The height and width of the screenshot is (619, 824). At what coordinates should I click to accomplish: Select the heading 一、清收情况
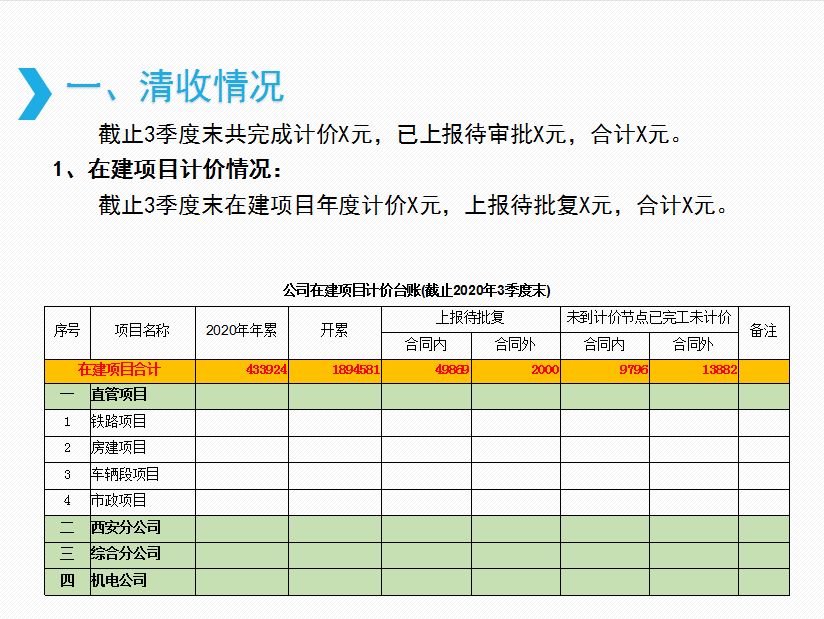pos(174,86)
